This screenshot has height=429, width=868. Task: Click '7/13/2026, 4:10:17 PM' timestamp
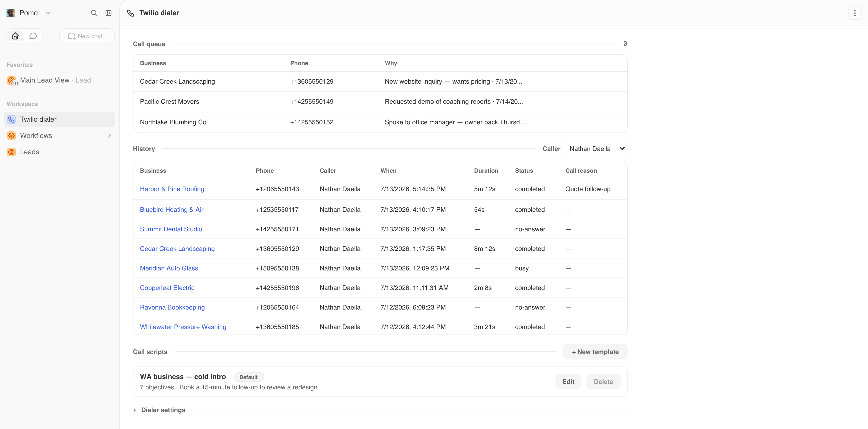(413, 209)
